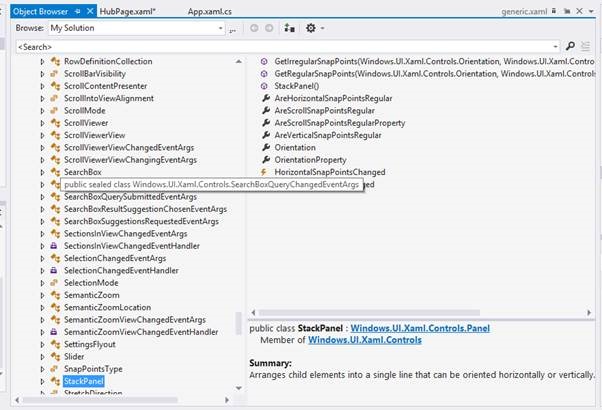Click the class tree scroll-down arrow

click(x=238, y=388)
